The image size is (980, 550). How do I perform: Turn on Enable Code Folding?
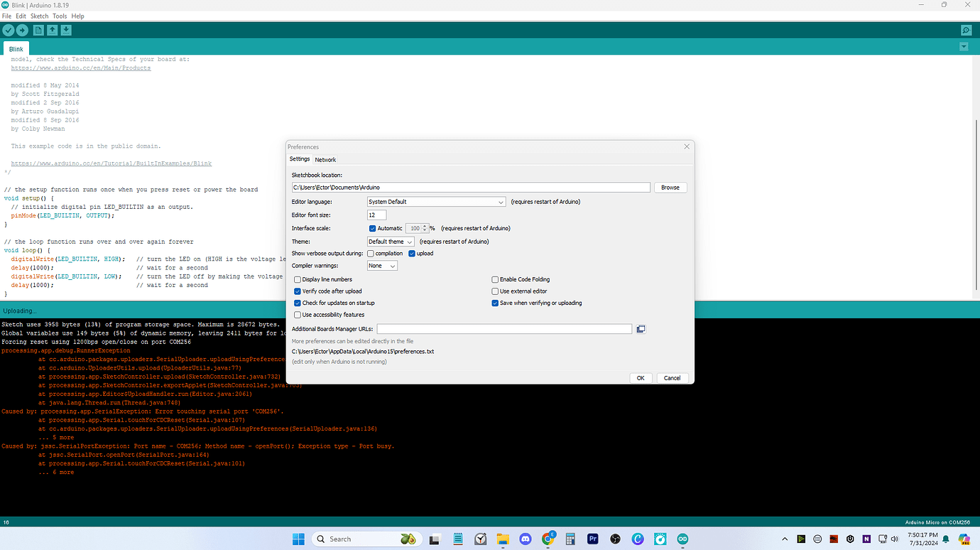point(494,279)
